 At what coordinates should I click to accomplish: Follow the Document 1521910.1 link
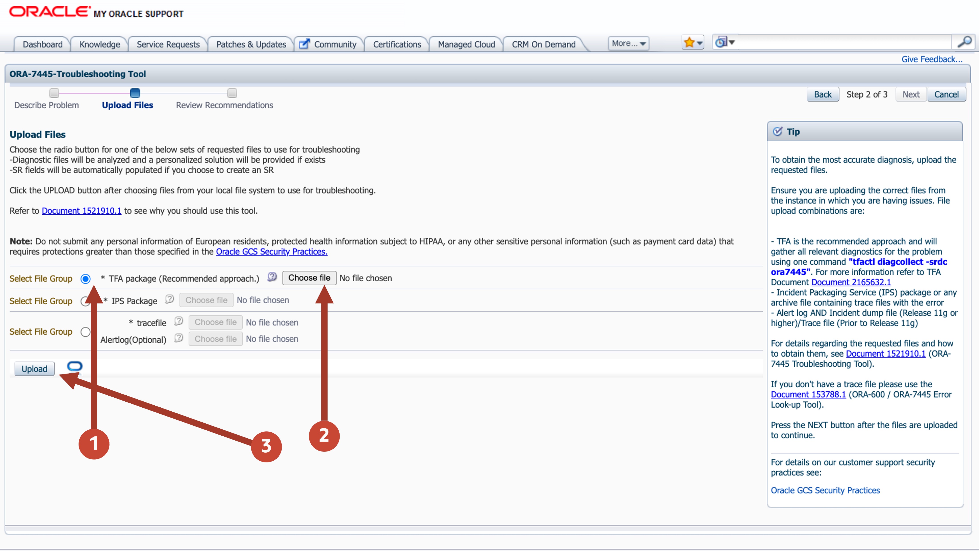point(81,210)
